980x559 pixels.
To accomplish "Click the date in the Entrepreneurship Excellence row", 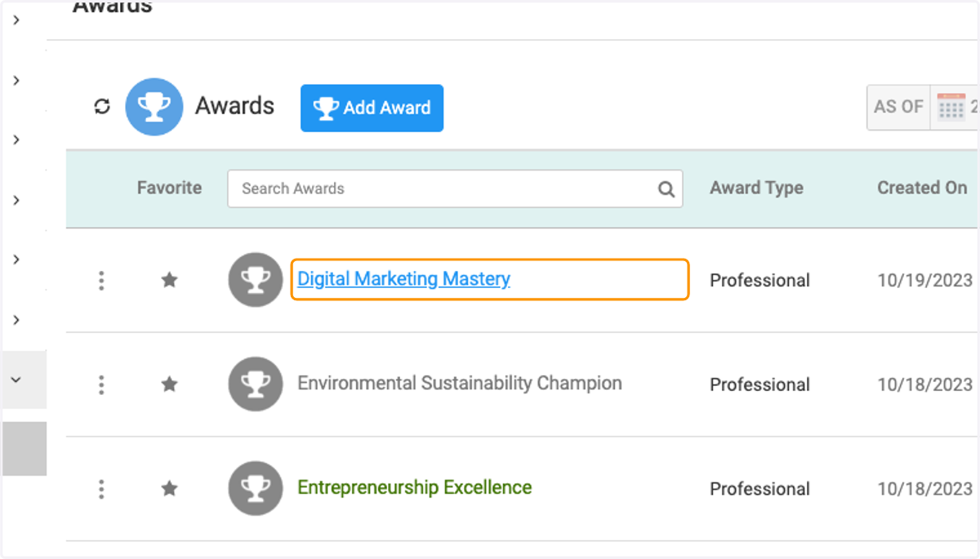I will (x=924, y=489).
